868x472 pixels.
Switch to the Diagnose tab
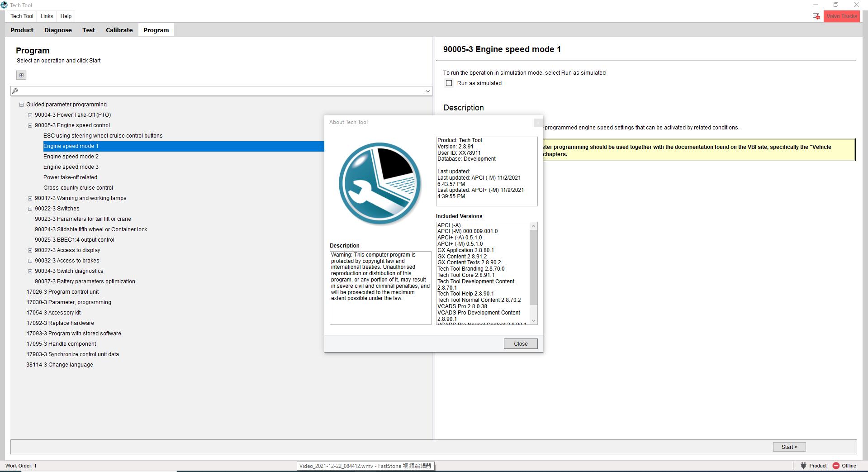(58, 30)
